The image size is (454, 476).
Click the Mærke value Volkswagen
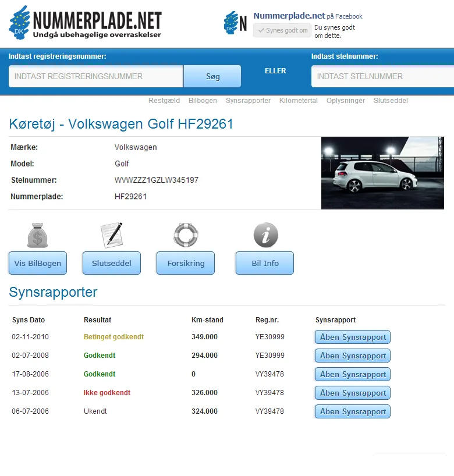point(136,147)
